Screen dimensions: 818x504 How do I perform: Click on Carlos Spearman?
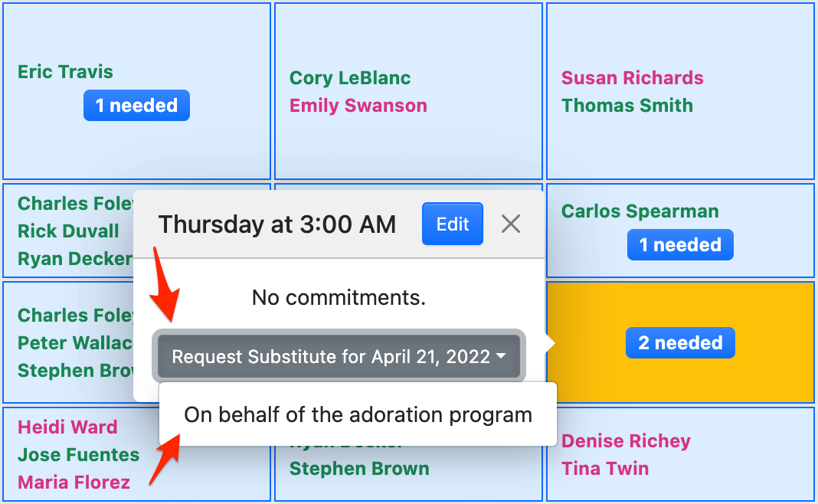[x=640, y=211]
